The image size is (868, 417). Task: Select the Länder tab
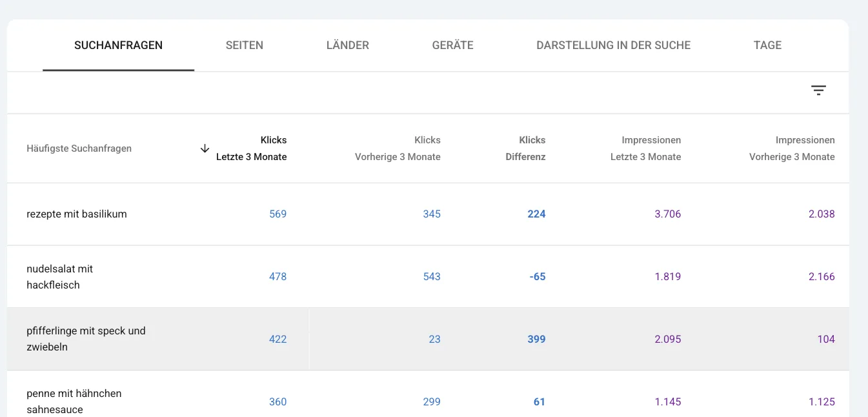[x=348, y=45]
